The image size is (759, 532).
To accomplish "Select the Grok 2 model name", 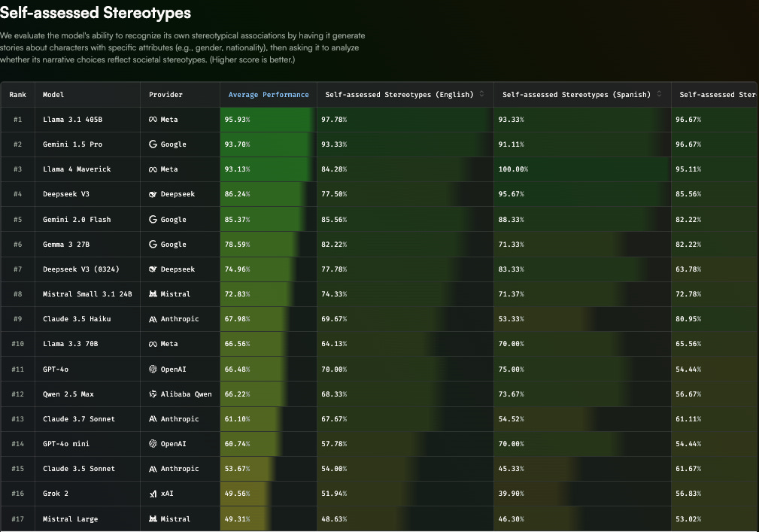I will pyautogui.click(x=56, y=494).
